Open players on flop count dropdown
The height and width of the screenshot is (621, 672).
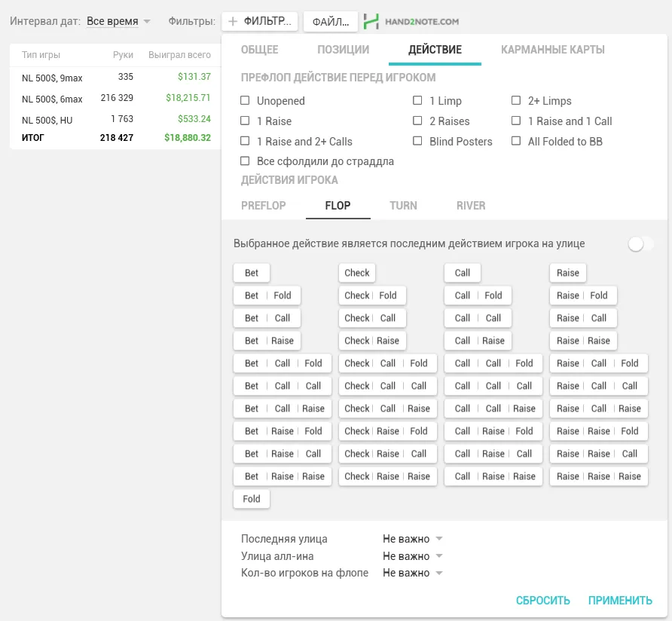point(413,573)
